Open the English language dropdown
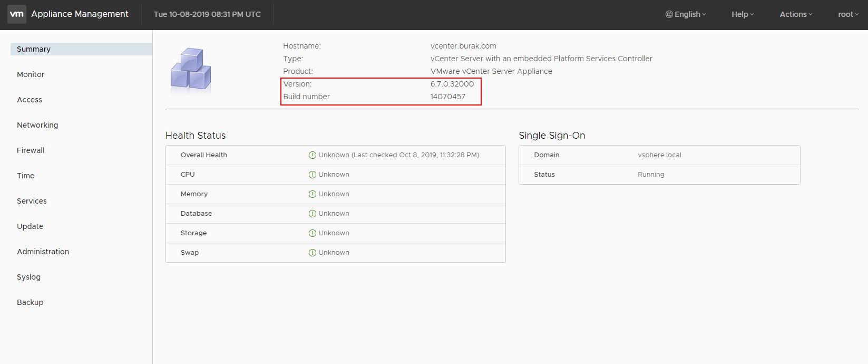 coord(686,14)
